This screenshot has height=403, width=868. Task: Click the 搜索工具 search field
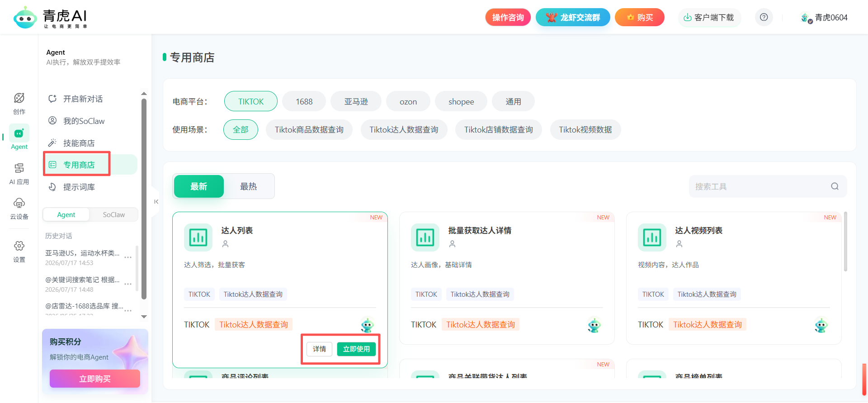[768, 186]
